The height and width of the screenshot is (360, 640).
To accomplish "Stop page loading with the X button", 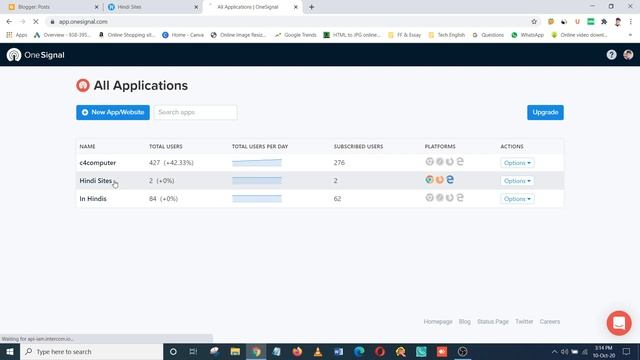I will tap(36, 22).
